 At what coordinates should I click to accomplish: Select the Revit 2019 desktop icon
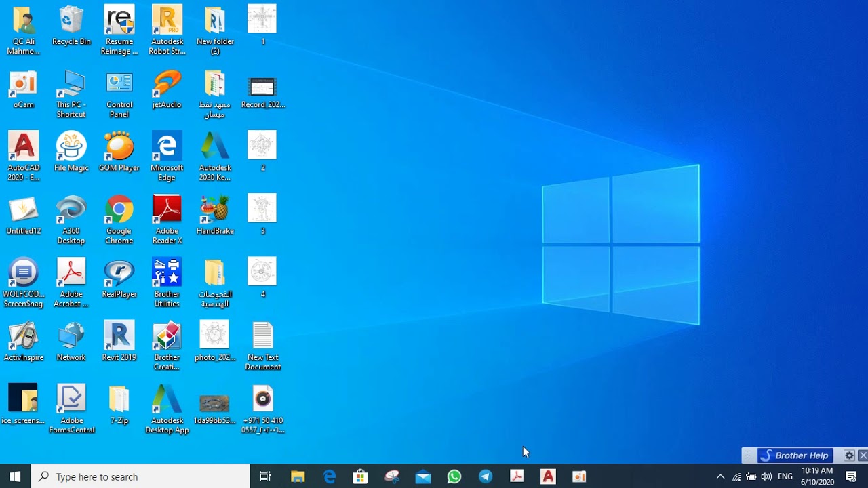tap(119, 341)
